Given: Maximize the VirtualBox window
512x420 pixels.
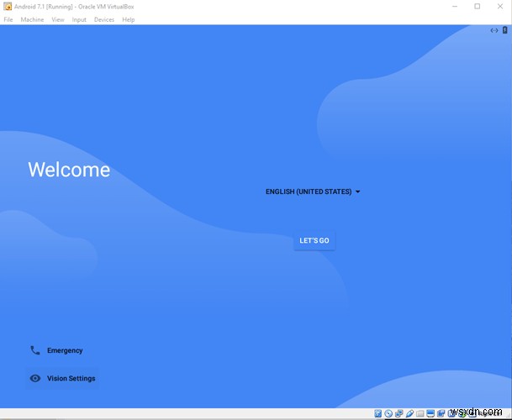Looking at the screenshot, I should [477, 6].
